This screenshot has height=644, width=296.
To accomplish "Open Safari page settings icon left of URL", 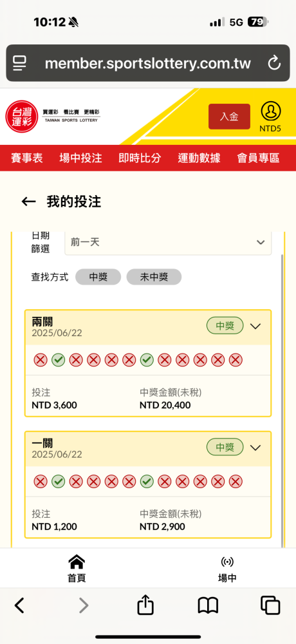I will click(x=19, y=63).
